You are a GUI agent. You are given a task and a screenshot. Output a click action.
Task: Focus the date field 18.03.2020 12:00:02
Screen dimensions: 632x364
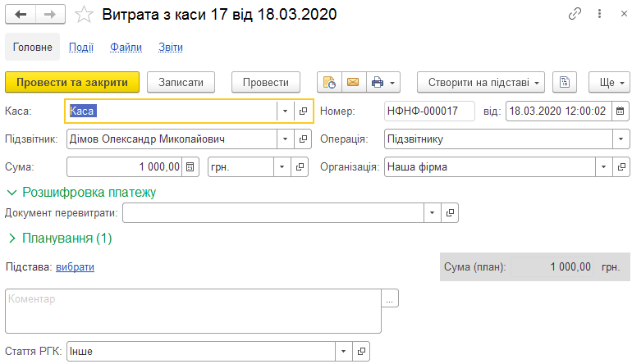pos(559,111)
